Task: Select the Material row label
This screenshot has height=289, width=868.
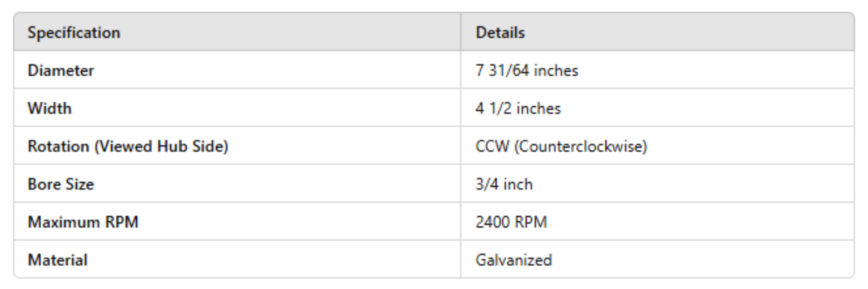Action: tap(57, 260)
